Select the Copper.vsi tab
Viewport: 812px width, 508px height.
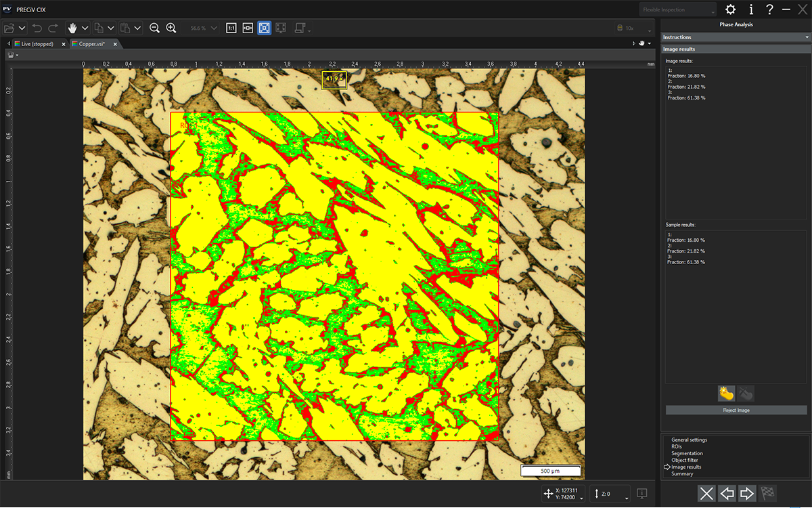tap(91, 44)
